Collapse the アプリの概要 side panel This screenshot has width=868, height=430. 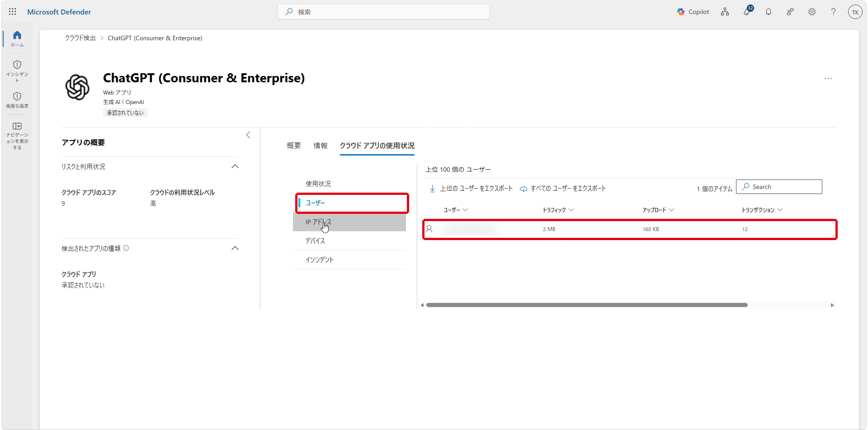click(248, 135)
